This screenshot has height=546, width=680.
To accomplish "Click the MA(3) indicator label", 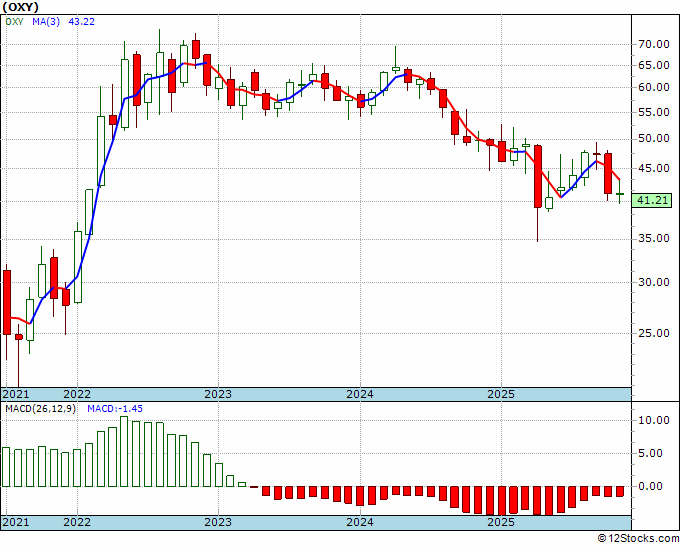I will tap(46, 21).
